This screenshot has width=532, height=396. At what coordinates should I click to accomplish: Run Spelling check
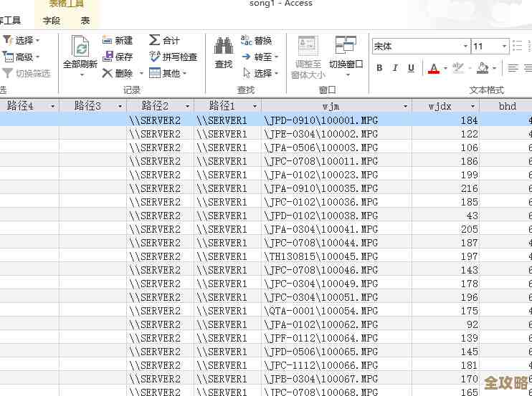(173, 57)
